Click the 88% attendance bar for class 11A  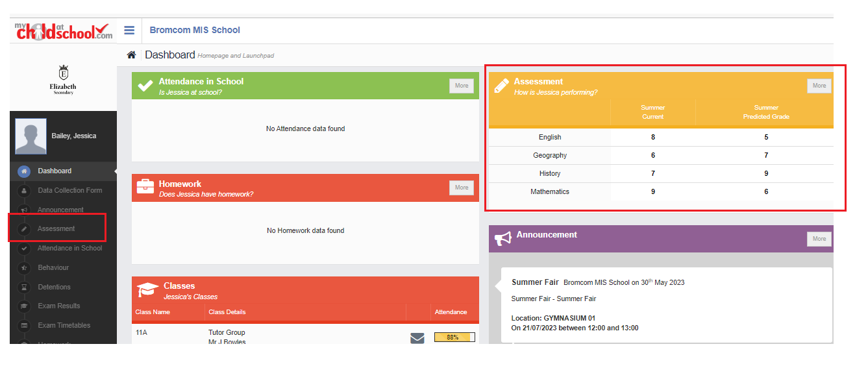click(454, 337)
